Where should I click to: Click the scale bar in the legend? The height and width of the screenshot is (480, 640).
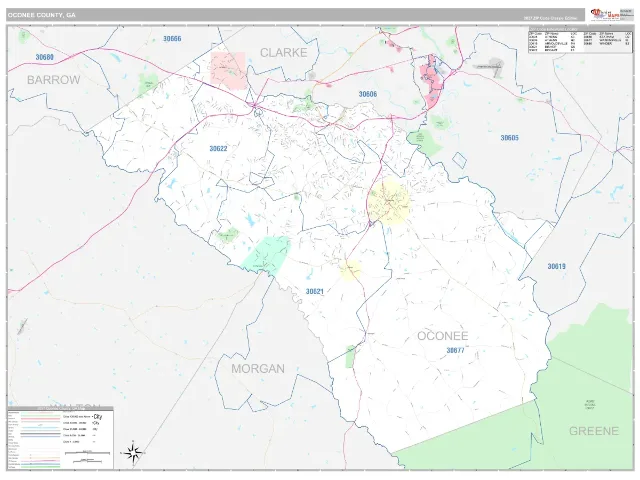(88, 453)
